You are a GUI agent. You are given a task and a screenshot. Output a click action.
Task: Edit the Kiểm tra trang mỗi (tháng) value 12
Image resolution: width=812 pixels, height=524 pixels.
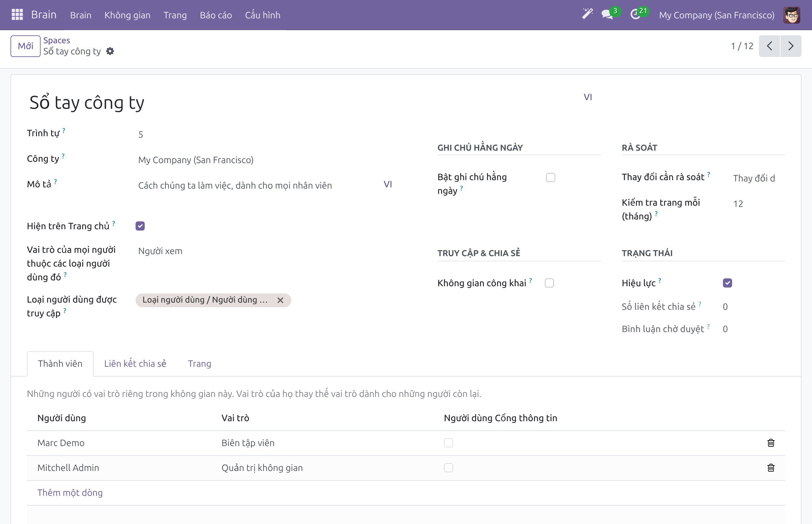pos(758,204)
